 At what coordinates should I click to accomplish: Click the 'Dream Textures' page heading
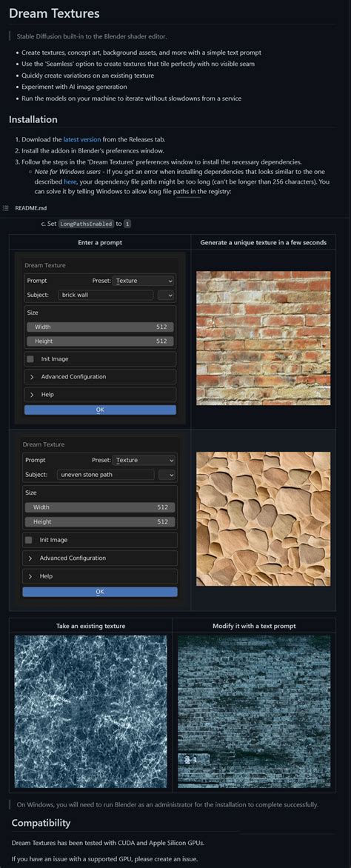point(54,12)
